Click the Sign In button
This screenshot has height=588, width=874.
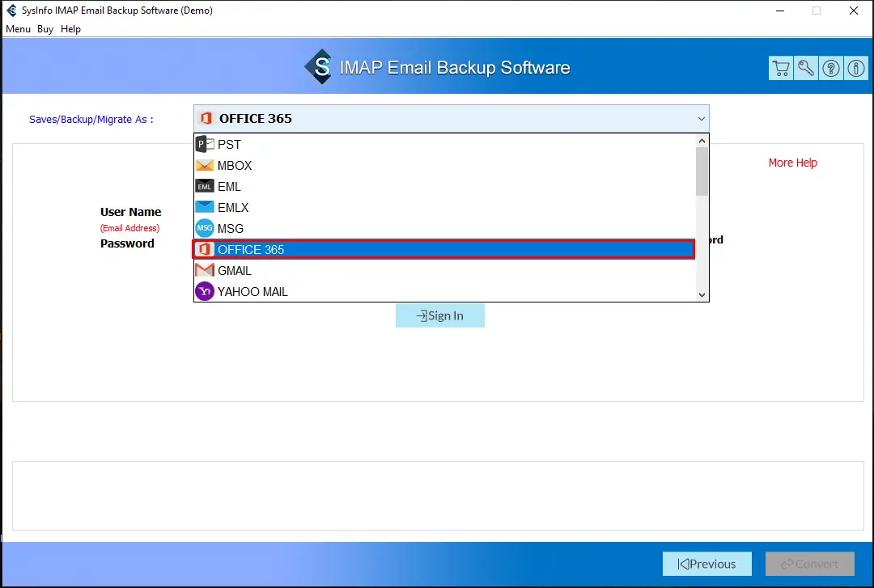point(440,316)
